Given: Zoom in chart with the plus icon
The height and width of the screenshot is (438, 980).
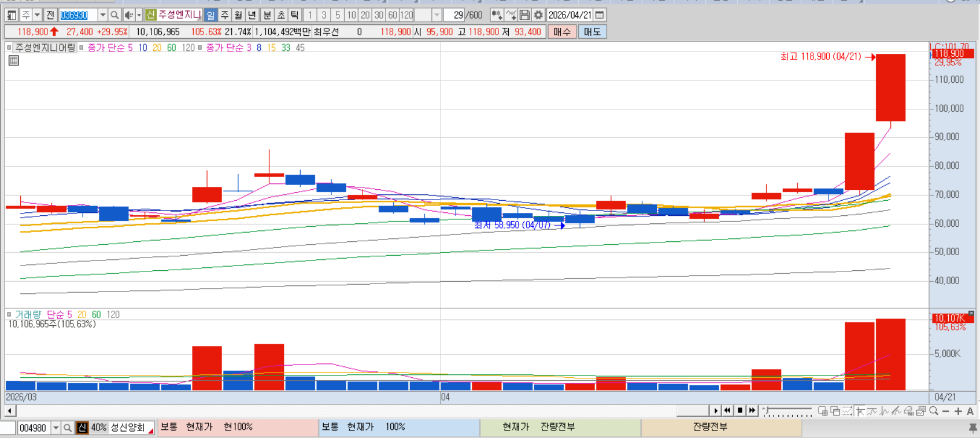Looking at the screenshot, I should [x=958, y=411].
